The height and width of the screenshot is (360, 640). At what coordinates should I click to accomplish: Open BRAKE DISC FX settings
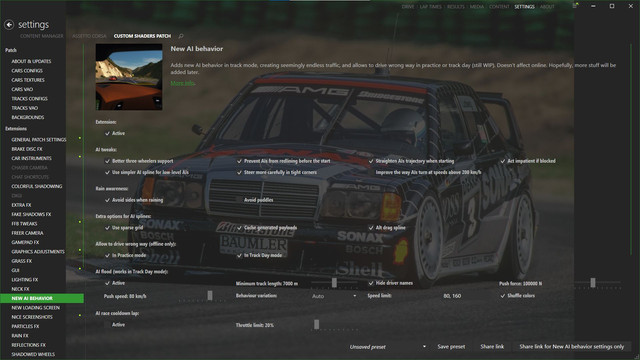[x=27, y=149]
